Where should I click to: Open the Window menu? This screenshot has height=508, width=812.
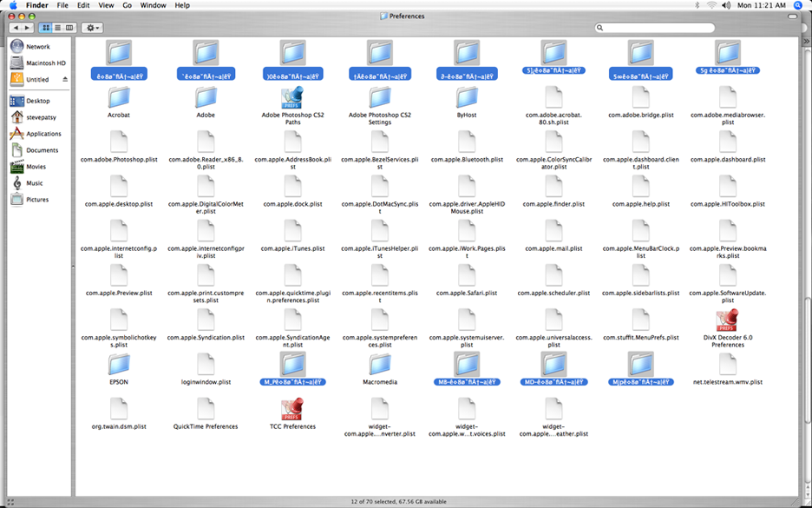pyautogui.click(x=154, y=5)
